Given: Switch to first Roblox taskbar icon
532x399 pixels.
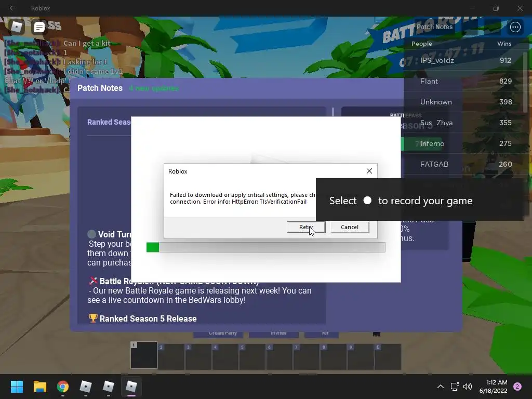Looking at the screenshot, I should [86, 387].
